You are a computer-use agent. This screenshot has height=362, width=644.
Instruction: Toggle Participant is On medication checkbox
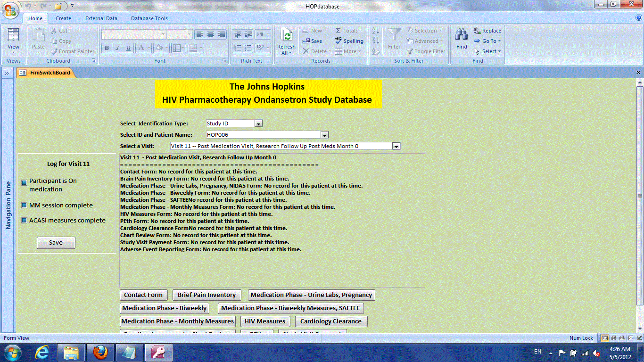[x=25, y=183]
